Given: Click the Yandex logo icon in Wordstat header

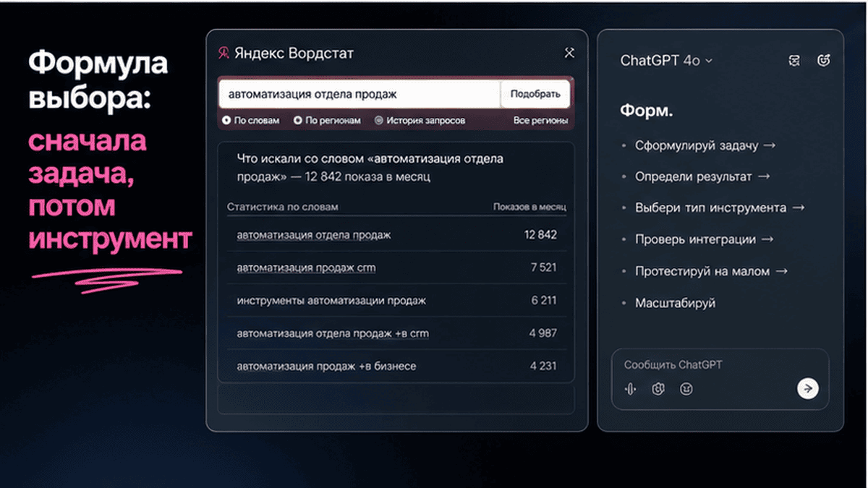Looking at the screenshot, I should (224, 53).
